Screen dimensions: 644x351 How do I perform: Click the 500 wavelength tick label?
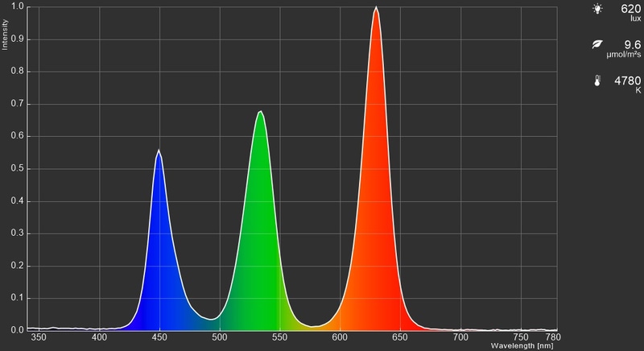coord(220,337)
